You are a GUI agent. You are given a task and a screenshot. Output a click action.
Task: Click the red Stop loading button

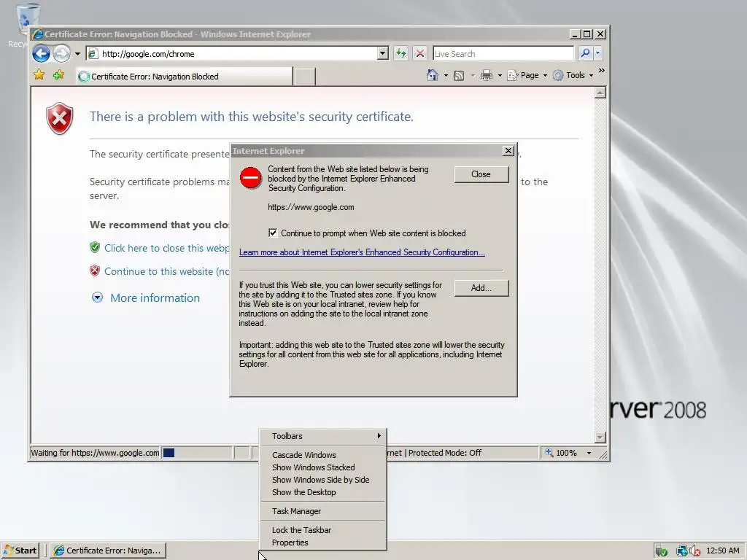(419, 53)
